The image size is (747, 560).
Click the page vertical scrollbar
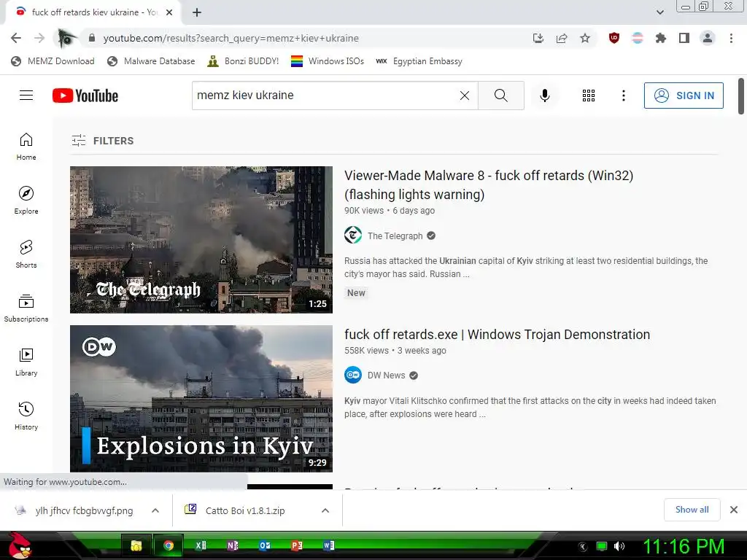741,97
